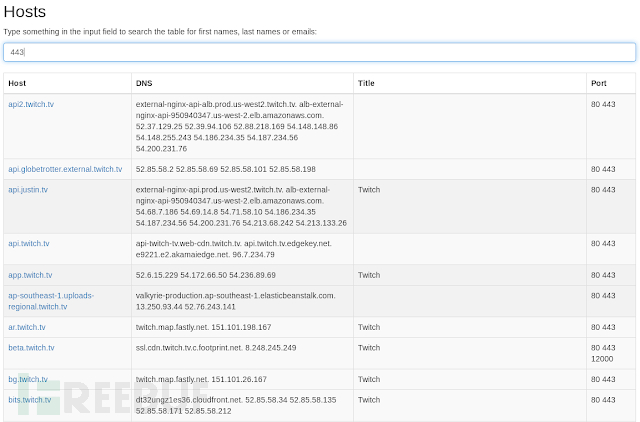Select DNS cell of api2.twitch.tv row
This screenshot has width=640, height=422.
[x=242, y=127]
